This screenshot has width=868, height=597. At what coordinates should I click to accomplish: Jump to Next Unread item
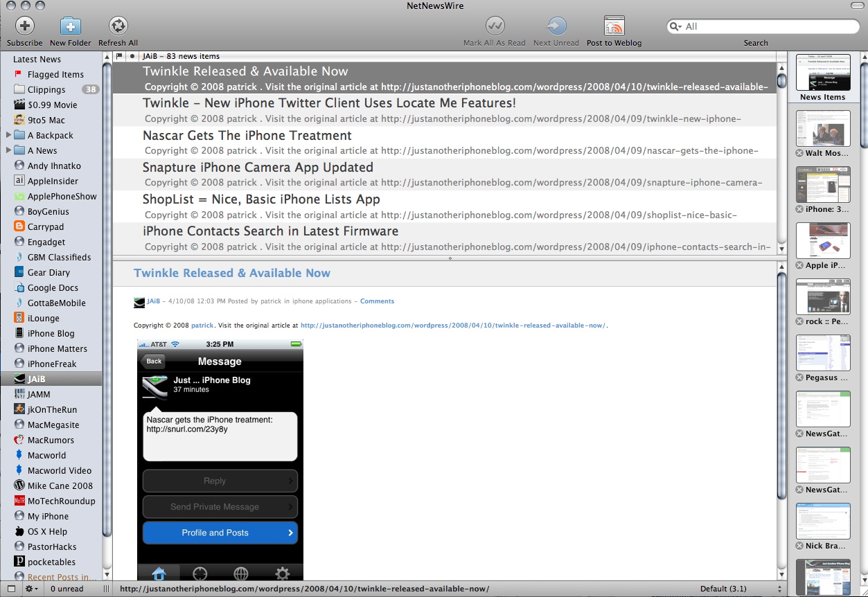point(556,26)
